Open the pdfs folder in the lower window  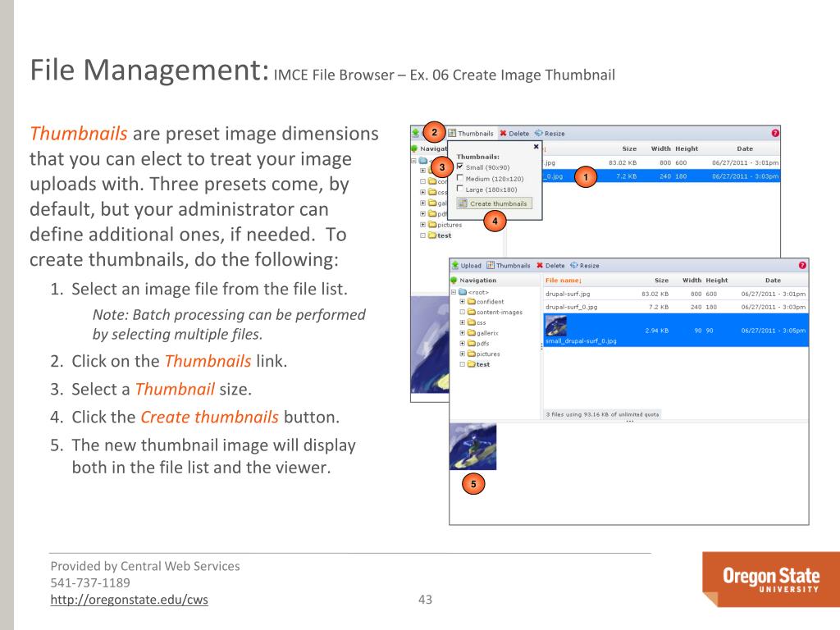point(478,344)
